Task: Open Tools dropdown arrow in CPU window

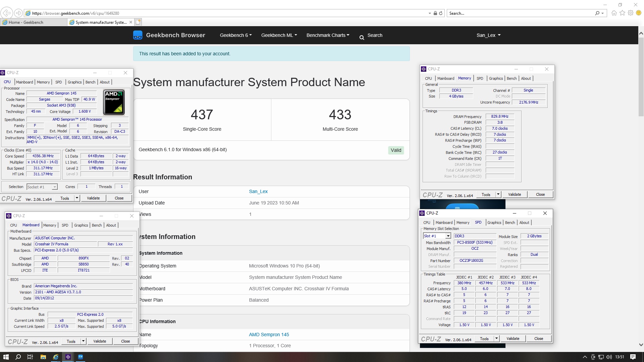Action: pos(77,198)
